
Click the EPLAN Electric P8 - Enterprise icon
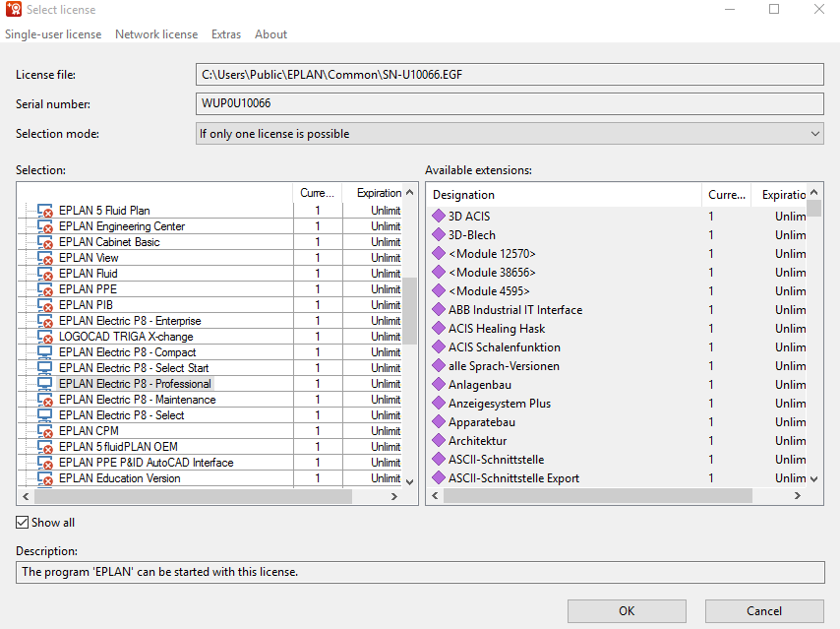45,321
